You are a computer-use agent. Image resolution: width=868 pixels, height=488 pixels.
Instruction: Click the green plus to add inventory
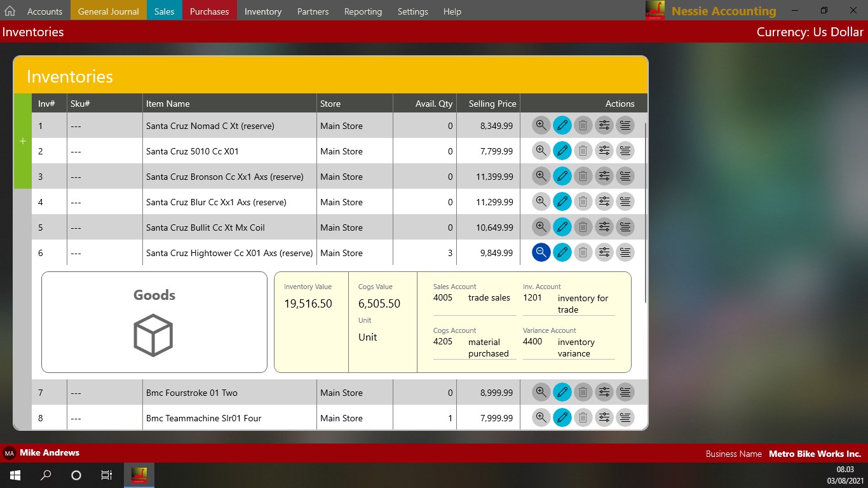[23, 141]
